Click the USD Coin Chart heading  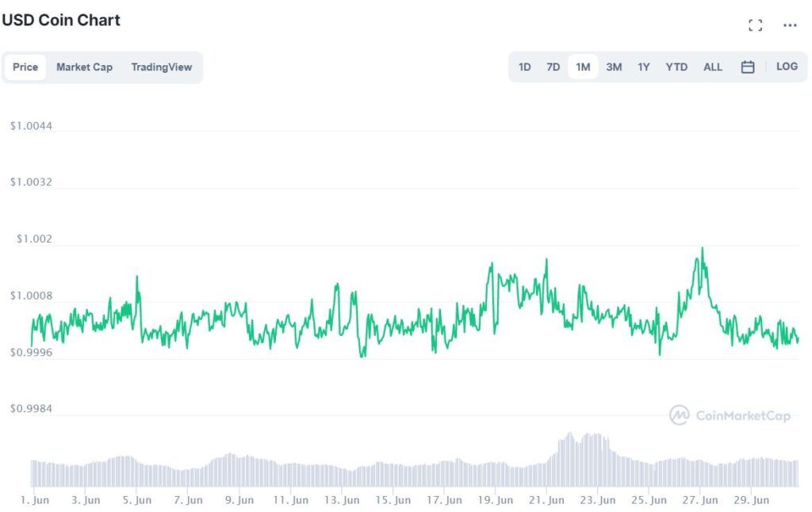click(x=61, y=20)
